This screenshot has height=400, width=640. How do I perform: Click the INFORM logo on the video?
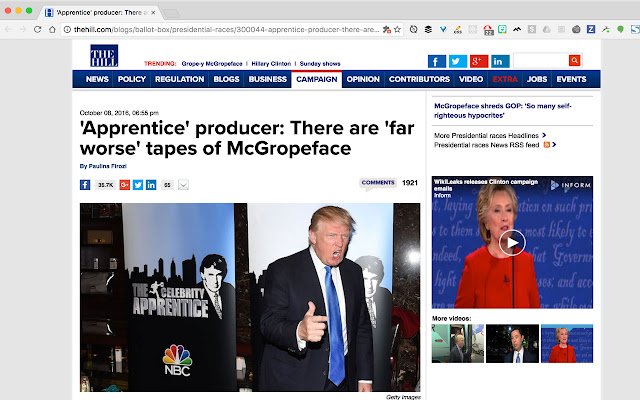(571, 185)
